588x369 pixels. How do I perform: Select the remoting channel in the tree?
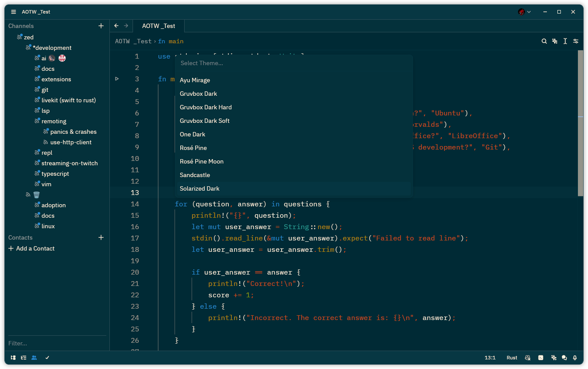[54, 121]
